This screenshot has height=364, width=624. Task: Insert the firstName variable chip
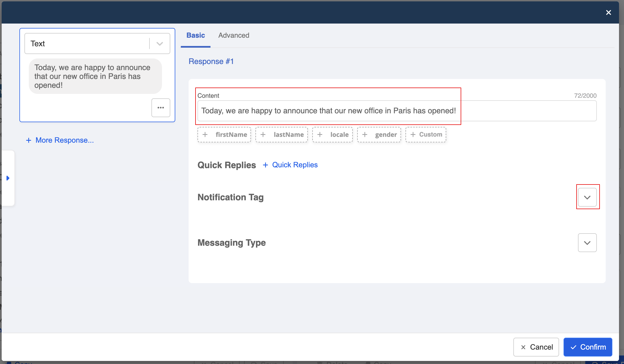(x=224, y=135)
